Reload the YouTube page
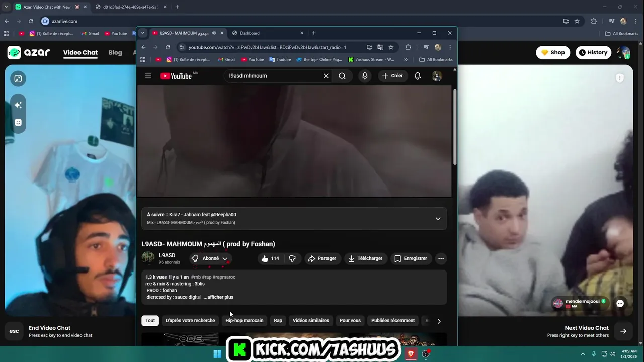The height and width of the screenshot is (362, 644). coord(168,47)
